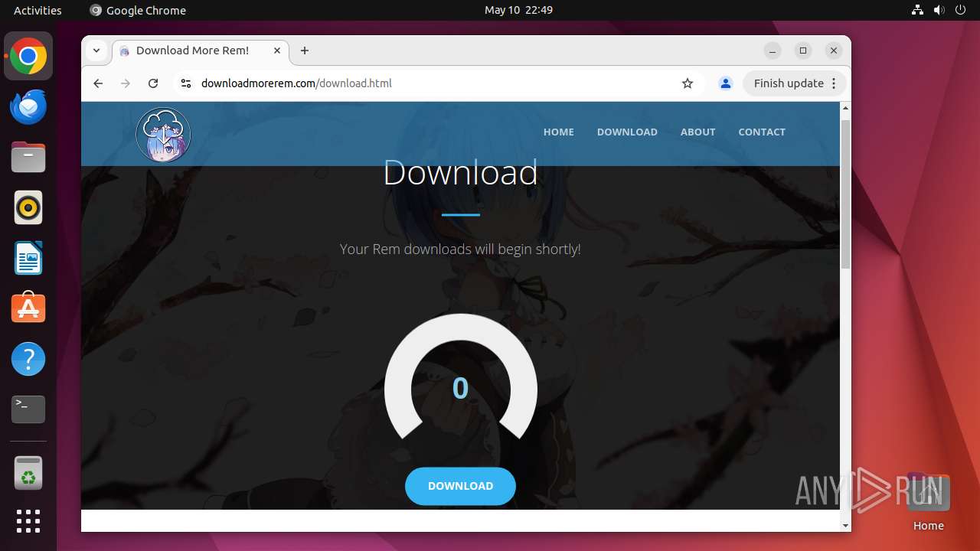View site information icon
This screenshot has width=980, height=551.
[185, 83]
